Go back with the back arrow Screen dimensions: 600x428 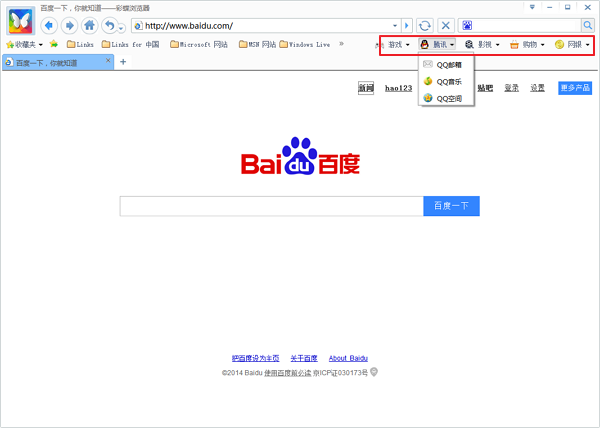point(49,26)
